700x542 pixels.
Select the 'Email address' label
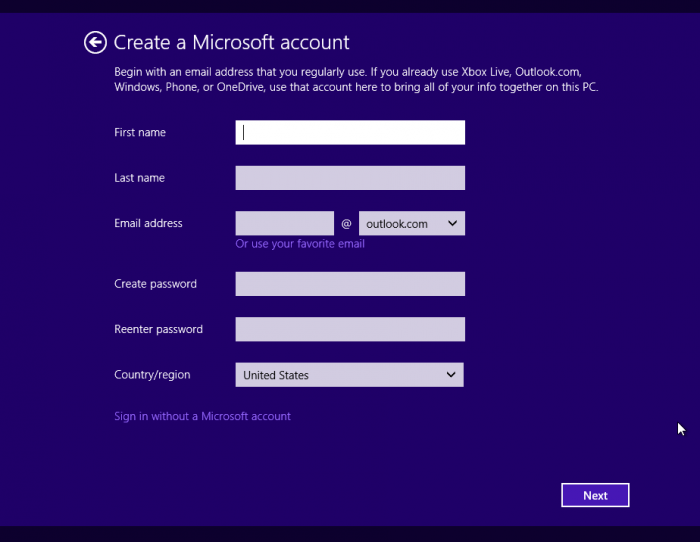(148, 223)
